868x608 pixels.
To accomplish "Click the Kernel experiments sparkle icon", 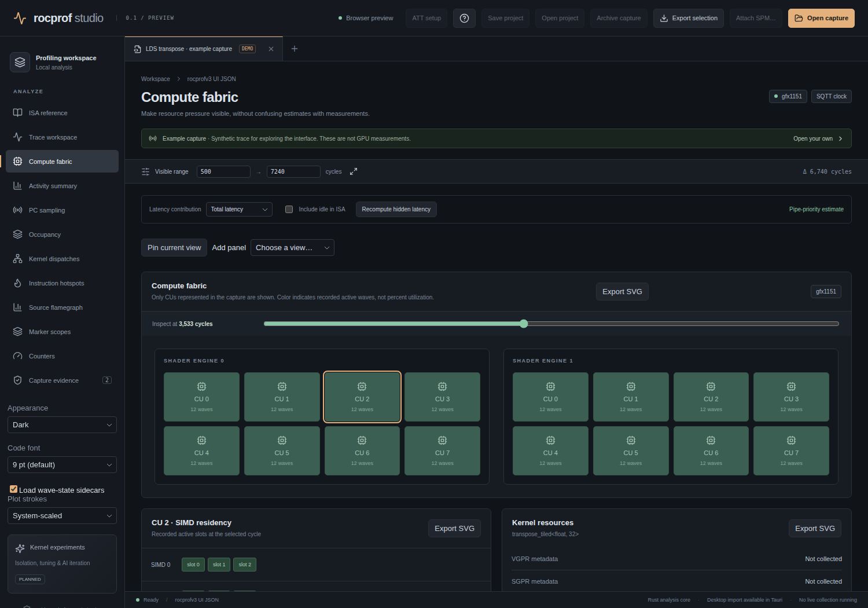I will click(x=20, y=548).
